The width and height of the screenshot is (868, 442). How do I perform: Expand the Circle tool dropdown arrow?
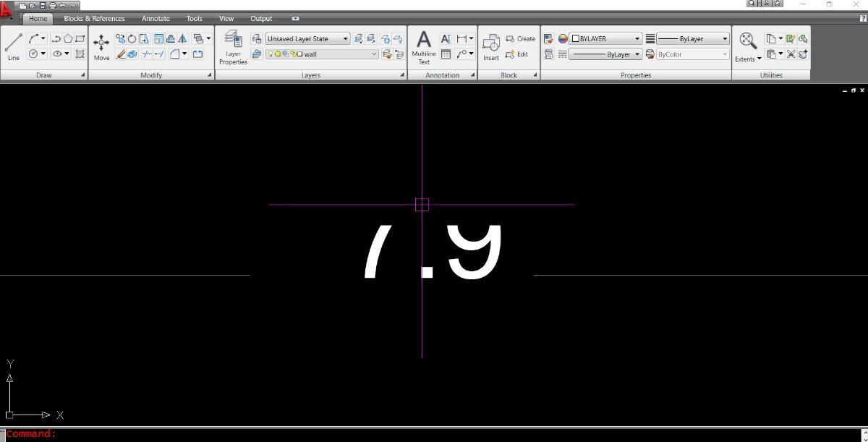click(43, 54)
